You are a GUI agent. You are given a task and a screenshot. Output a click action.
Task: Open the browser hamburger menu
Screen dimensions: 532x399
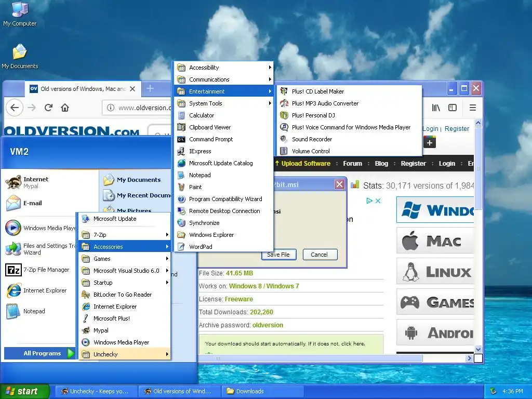pyautogui.click(x=472, y=108)
